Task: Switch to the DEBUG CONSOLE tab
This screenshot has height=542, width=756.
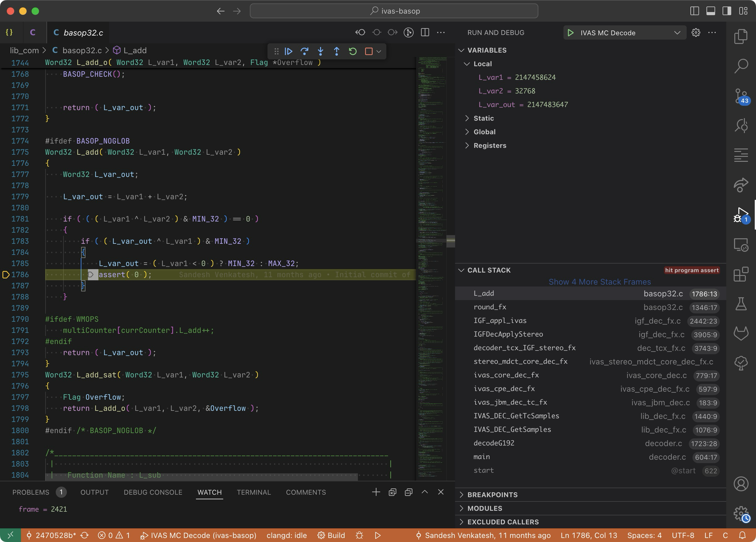Action: (153, 493)
